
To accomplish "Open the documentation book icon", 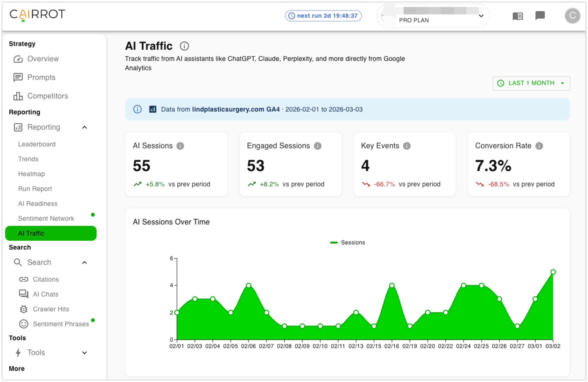I will 518,16.
